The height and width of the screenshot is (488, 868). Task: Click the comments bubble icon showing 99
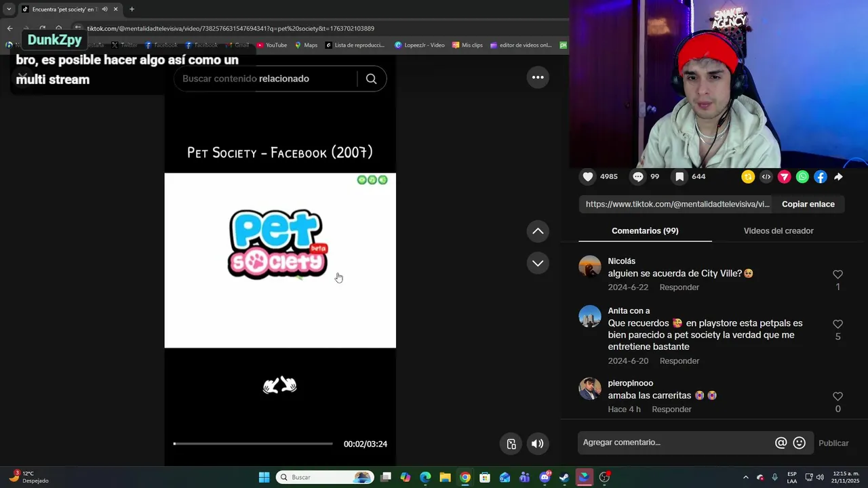pyautogui.click(x=638, y=177)
